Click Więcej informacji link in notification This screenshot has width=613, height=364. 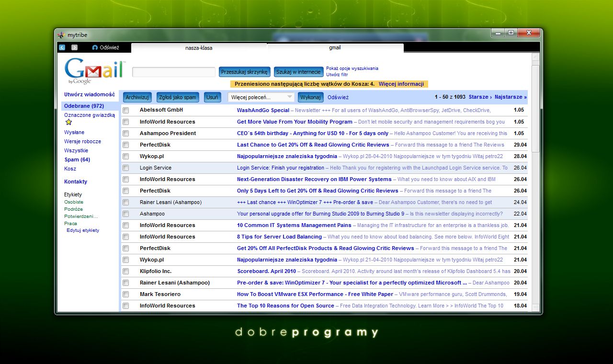click(401, 84)
